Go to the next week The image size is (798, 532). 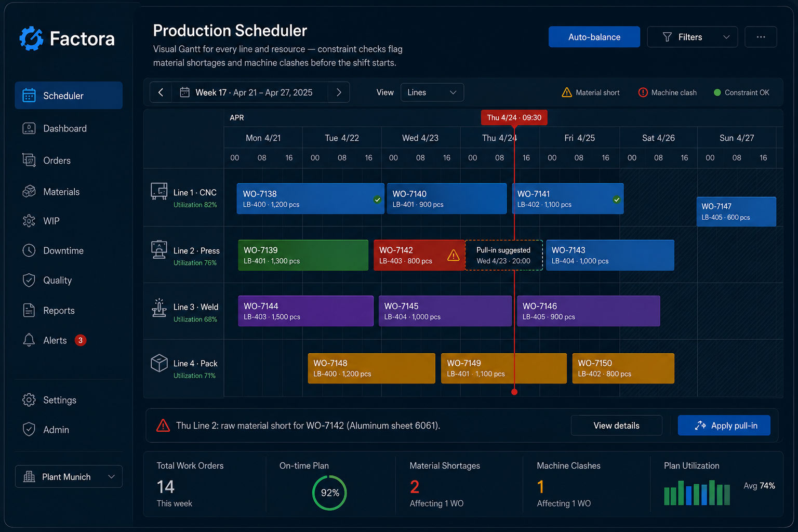pos(339,92)
